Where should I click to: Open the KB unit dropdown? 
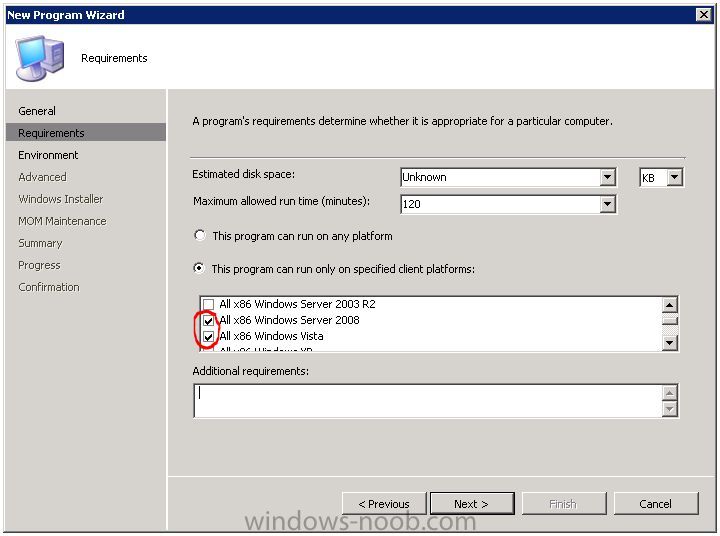[675, 177]
